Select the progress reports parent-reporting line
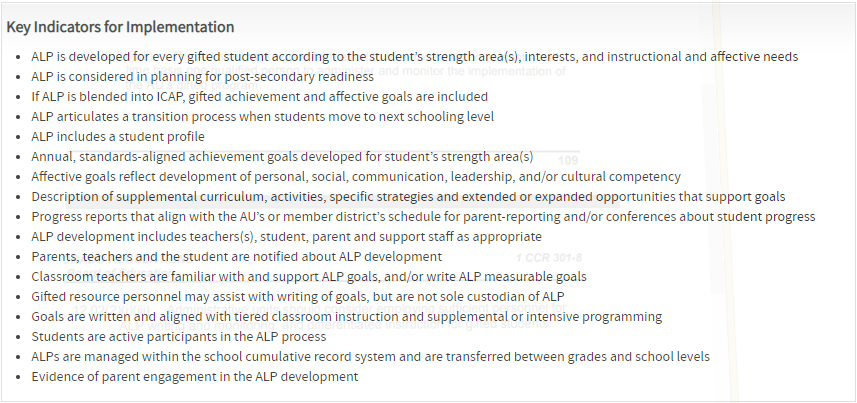Screen dimensions: 857x403 coord(423,217)
